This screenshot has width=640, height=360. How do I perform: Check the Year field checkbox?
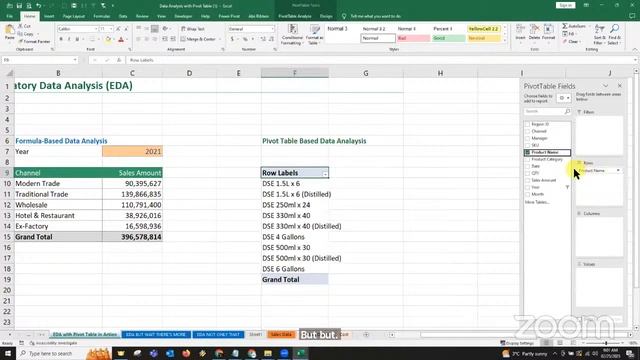click(527, 187)
